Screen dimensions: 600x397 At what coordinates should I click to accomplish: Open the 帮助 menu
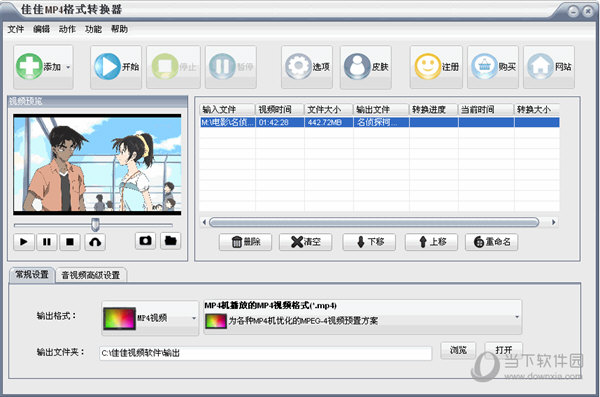point(119,29)
